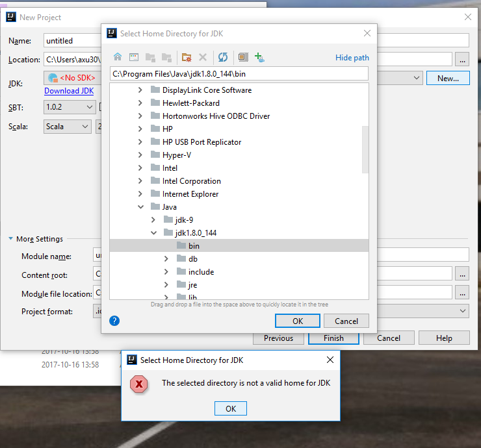Expand the Hewlett-Packard folder

coord(140,103)
